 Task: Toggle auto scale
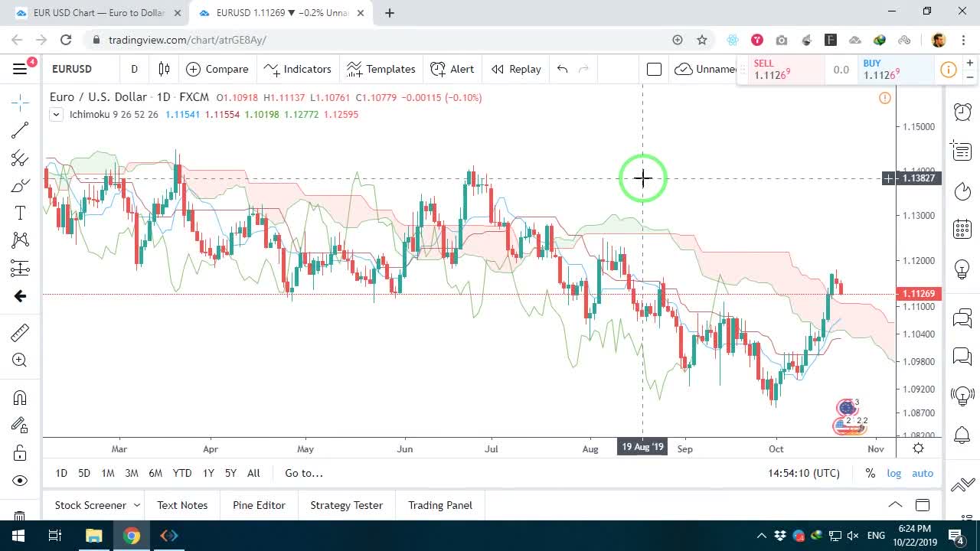(923, 473)
